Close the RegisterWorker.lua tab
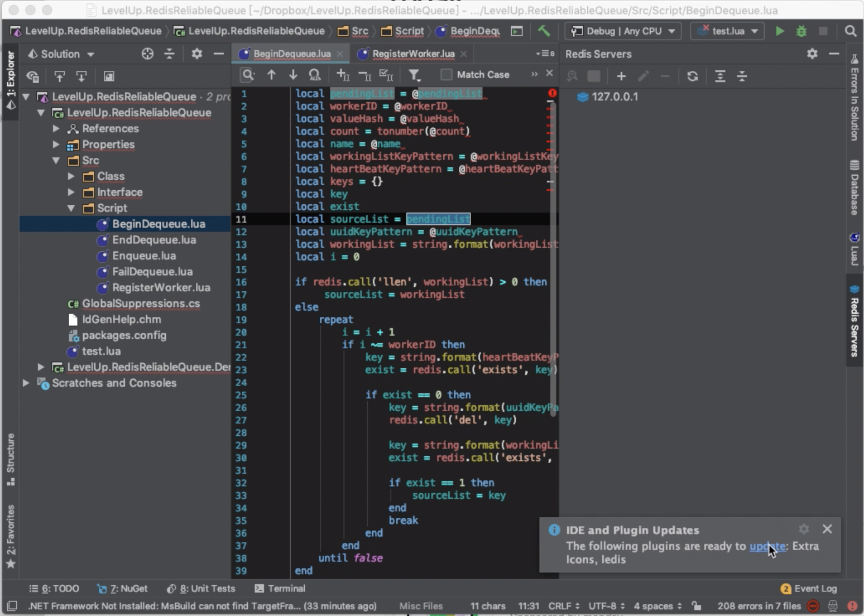Viewport: 864px width, 616px height. (464, 54)
